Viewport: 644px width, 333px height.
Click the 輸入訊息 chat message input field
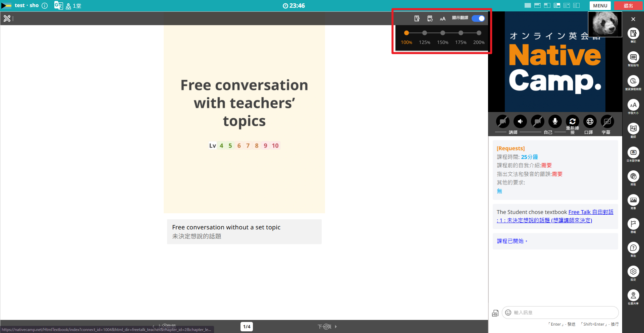(x=560, y=313)
